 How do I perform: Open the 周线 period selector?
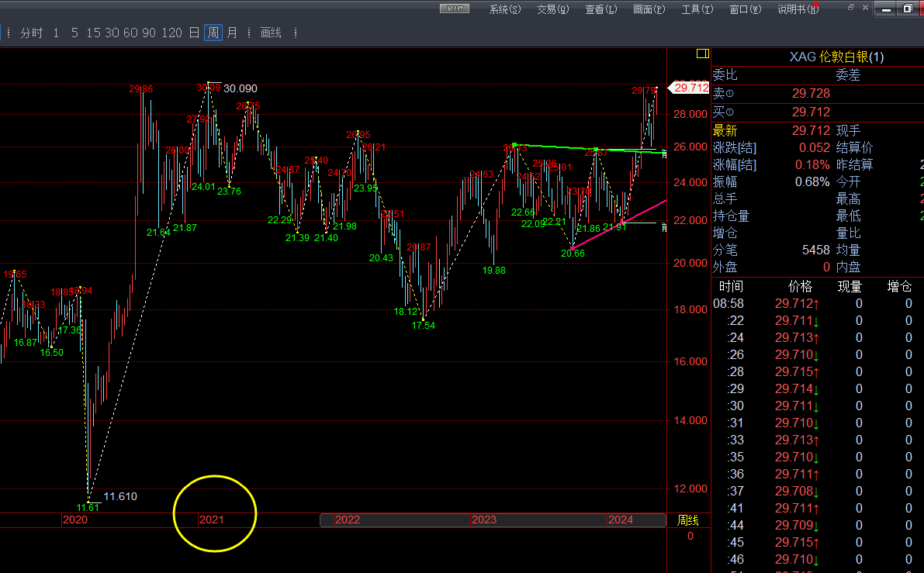click(x=688, y=519)
